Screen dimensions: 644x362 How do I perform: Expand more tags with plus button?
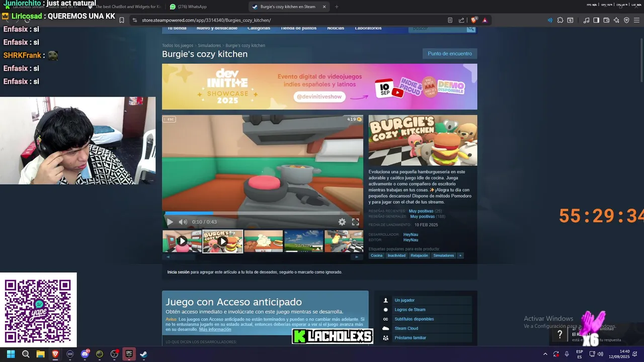coord(460,255)
